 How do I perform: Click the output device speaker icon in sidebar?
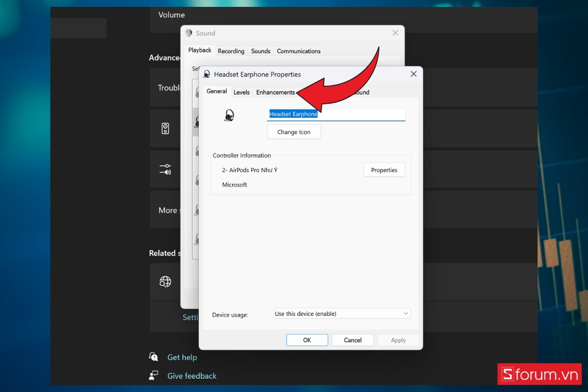pyautogui.click(x=166, y=128)
